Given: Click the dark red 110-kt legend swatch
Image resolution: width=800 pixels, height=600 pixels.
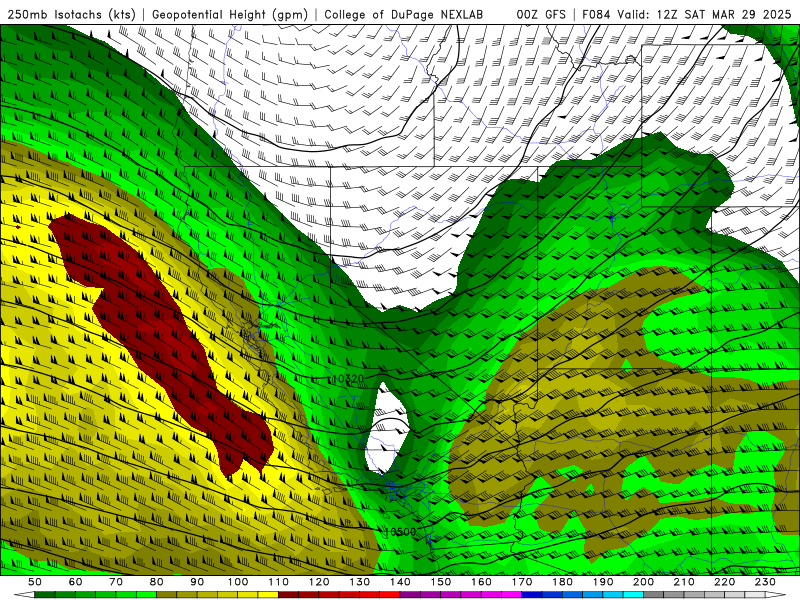Looking at the screenshot, I should tap(288, 595).
